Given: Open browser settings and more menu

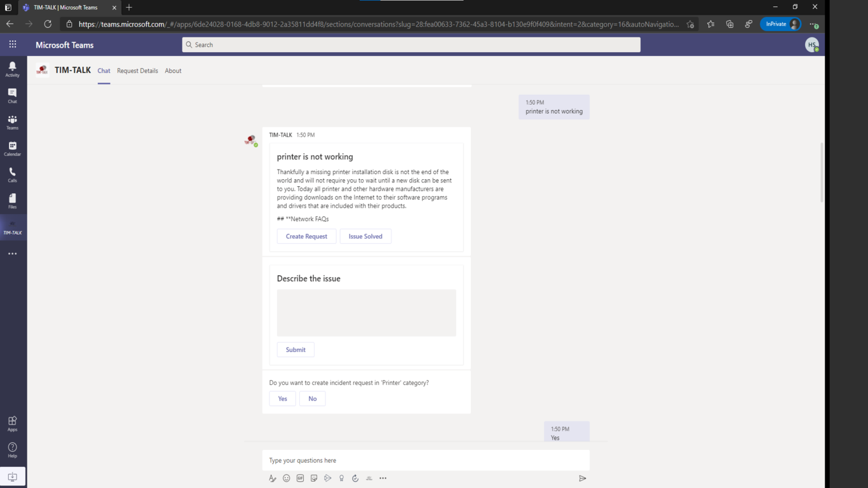Looking at the screenshot, I should tap(814, 24).
